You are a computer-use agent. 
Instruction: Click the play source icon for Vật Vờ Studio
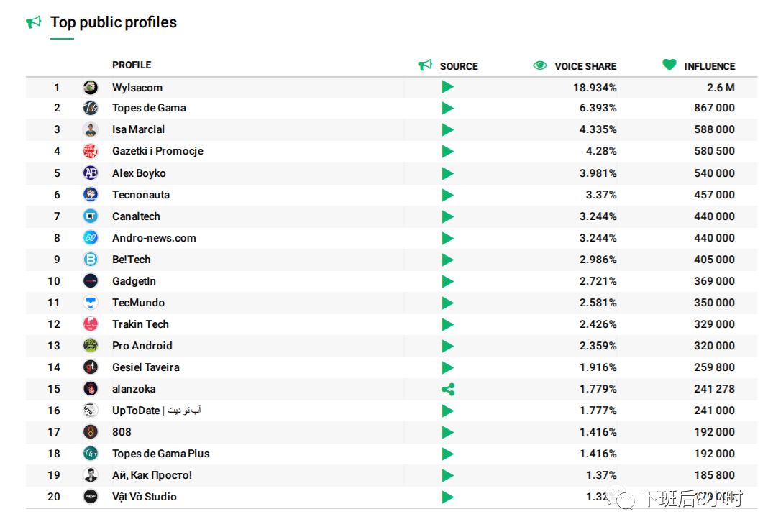point(448,497)
